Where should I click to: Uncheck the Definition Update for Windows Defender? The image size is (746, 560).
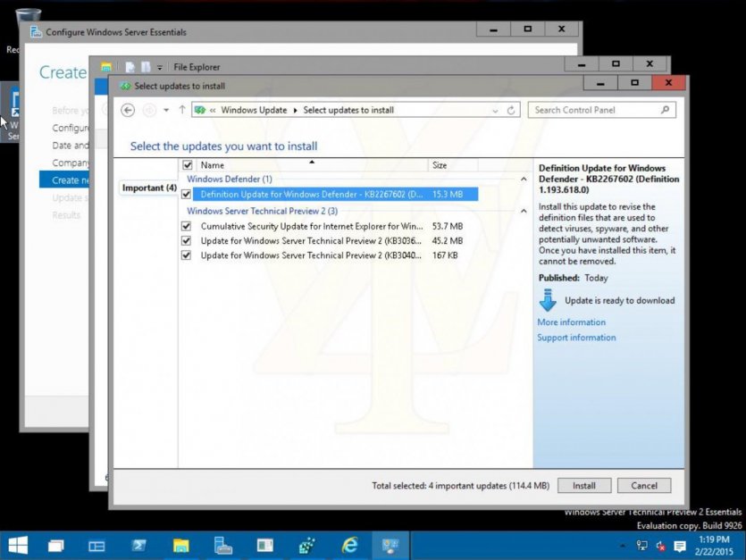click(x=187, y=194)
